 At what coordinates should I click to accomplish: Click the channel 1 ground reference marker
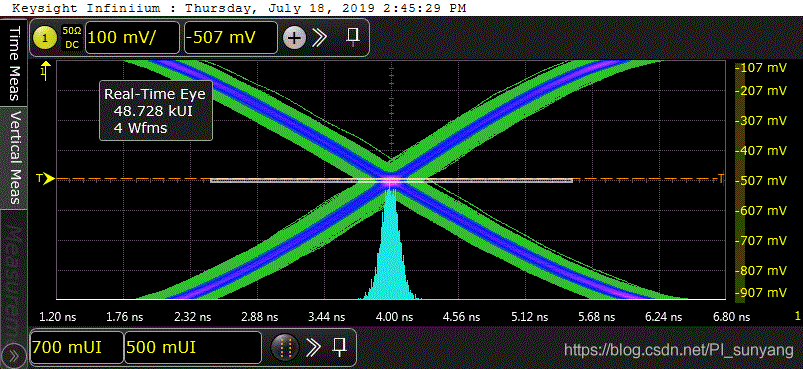click(46, 70)
